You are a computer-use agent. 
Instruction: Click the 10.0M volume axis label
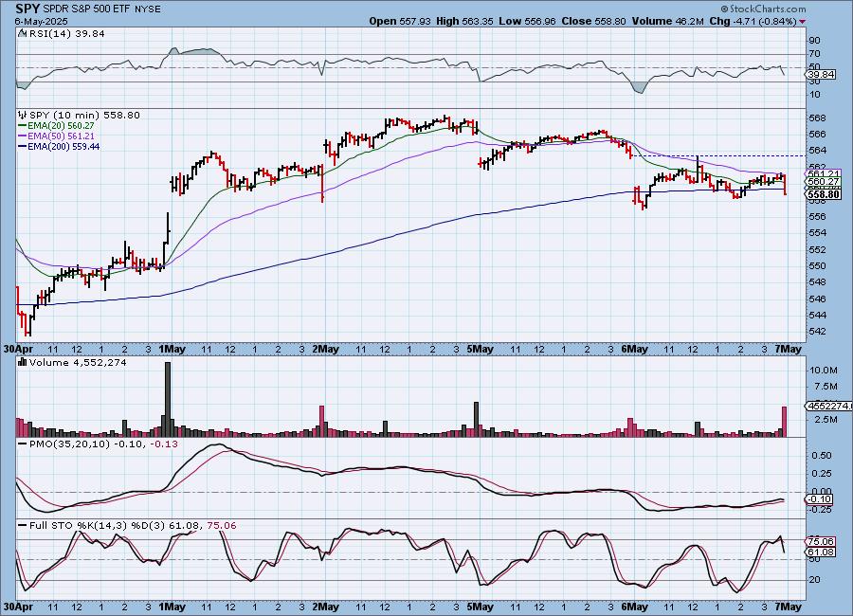click(824, 370)
